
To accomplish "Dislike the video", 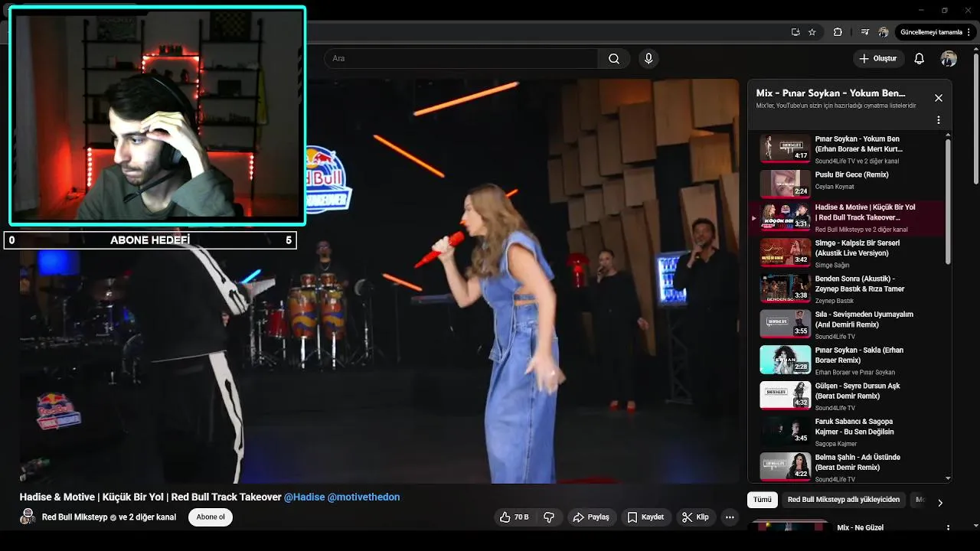I will [549, 517].
